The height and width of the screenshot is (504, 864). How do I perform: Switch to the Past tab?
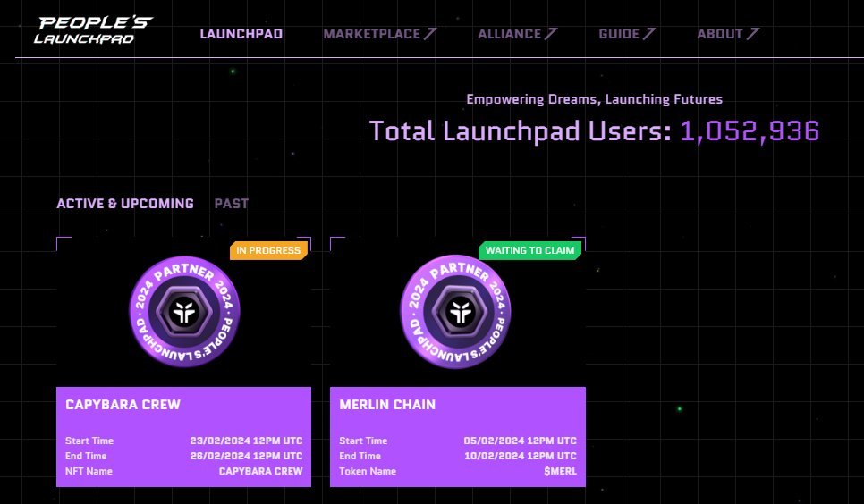coord(232,204)
